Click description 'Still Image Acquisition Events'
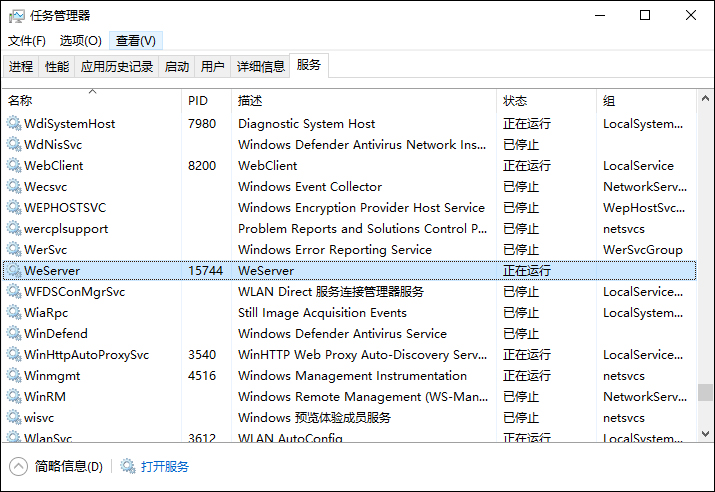The image size is (715, 492). (322, 313)
